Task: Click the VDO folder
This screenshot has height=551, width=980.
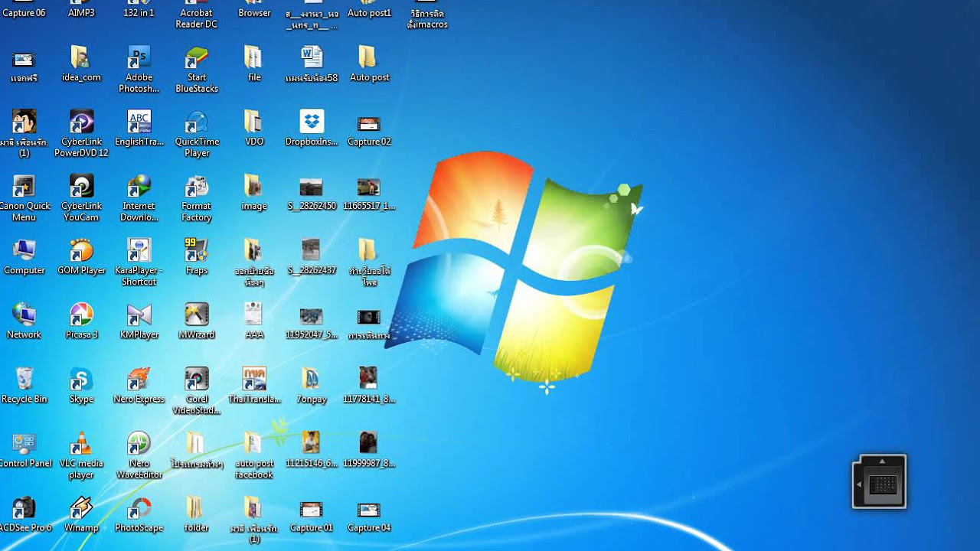Action: point(254,122)
